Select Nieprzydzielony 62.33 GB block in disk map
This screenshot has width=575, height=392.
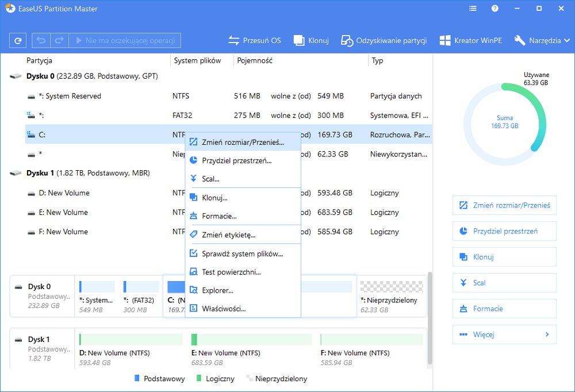(x=391, y=297)
